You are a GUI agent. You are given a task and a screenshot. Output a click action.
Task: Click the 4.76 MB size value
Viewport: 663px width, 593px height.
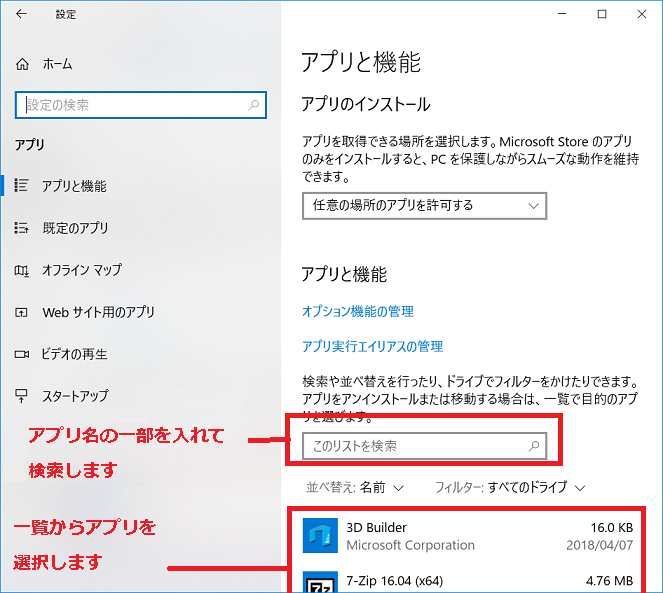[609, 581]
